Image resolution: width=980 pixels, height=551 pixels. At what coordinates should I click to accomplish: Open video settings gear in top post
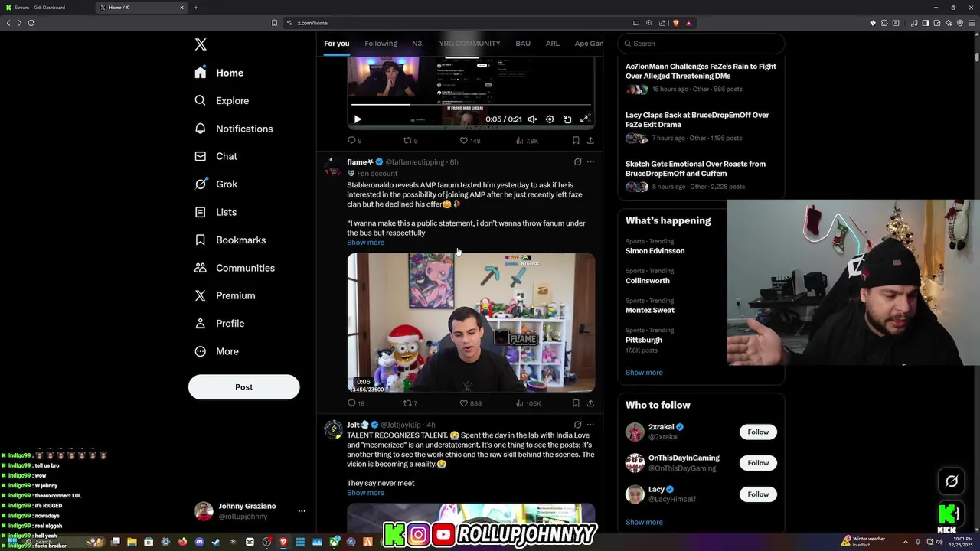550,119
